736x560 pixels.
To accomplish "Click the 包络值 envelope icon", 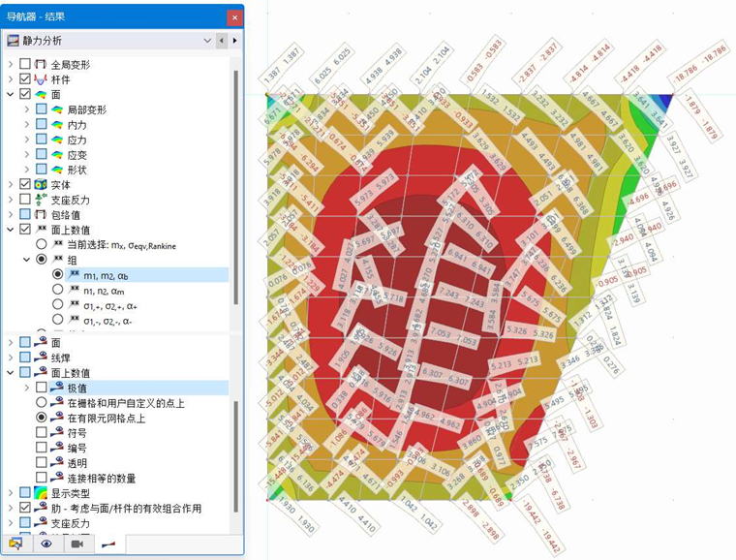I will [x=41, y=214].
